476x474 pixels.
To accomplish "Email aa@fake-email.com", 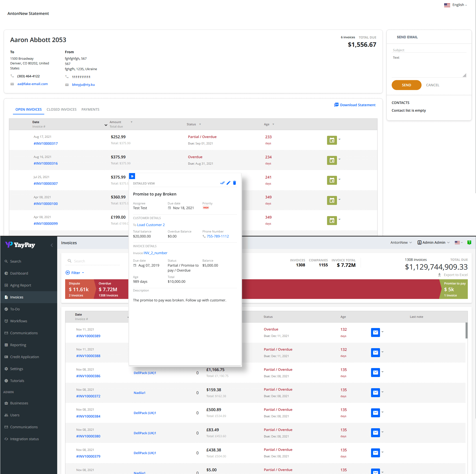I will (x=33, y=84).
